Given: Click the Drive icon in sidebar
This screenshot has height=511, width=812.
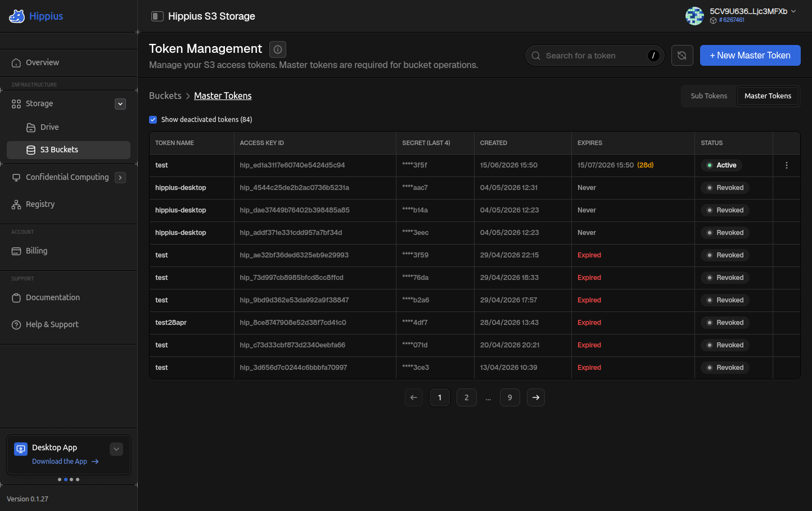Looking at the screenshot, I should pyautogui.click(x=31, y=127).
